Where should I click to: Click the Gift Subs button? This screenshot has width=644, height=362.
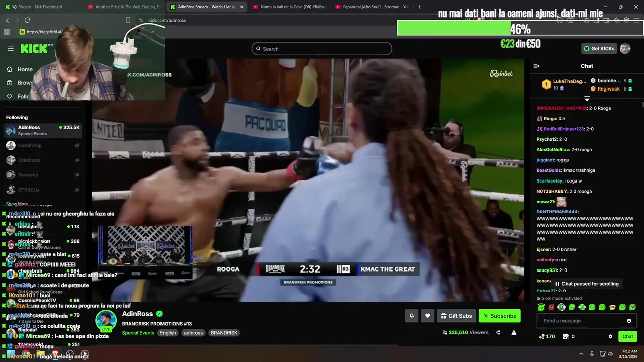click(x=456, y=316)
